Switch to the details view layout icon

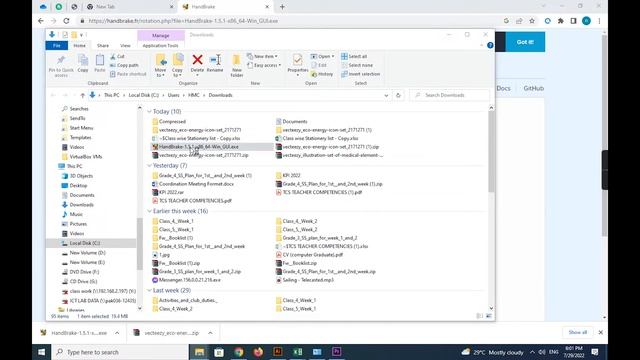pos(480,316)
